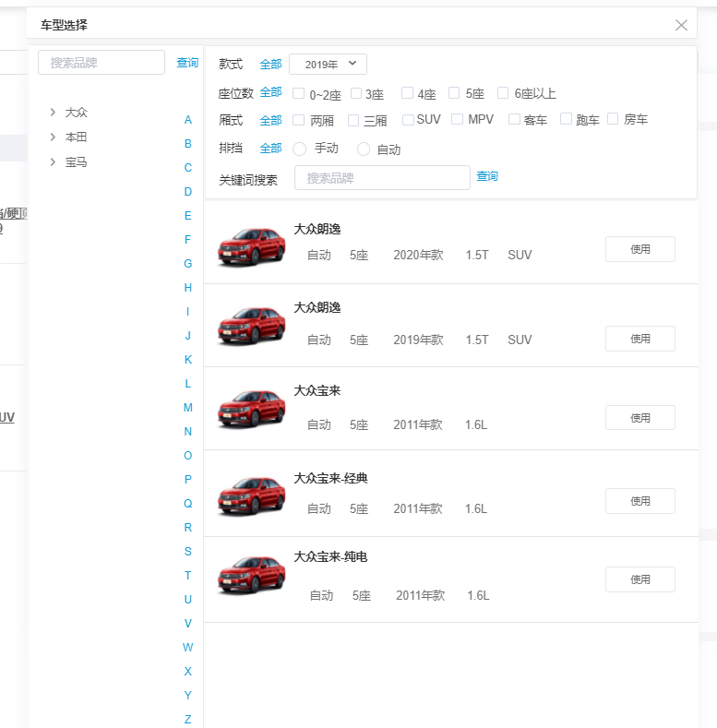Check the 4座 seat option

click(407, 93)
